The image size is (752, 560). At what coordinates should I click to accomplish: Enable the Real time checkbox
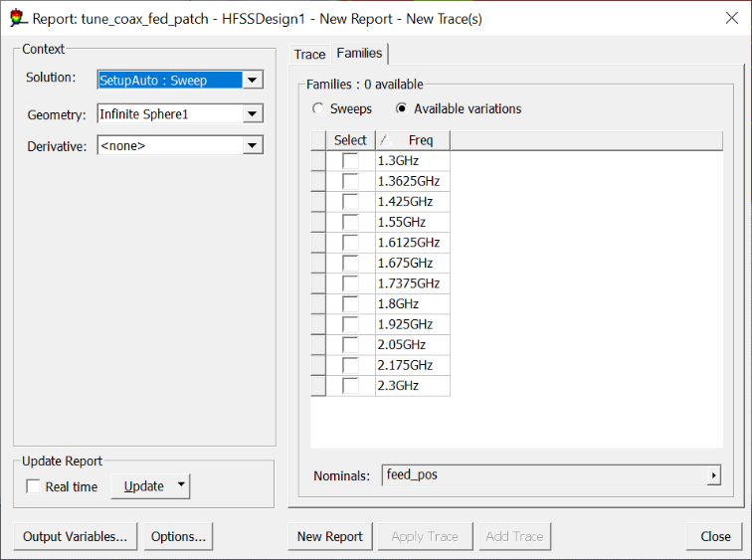34,486
